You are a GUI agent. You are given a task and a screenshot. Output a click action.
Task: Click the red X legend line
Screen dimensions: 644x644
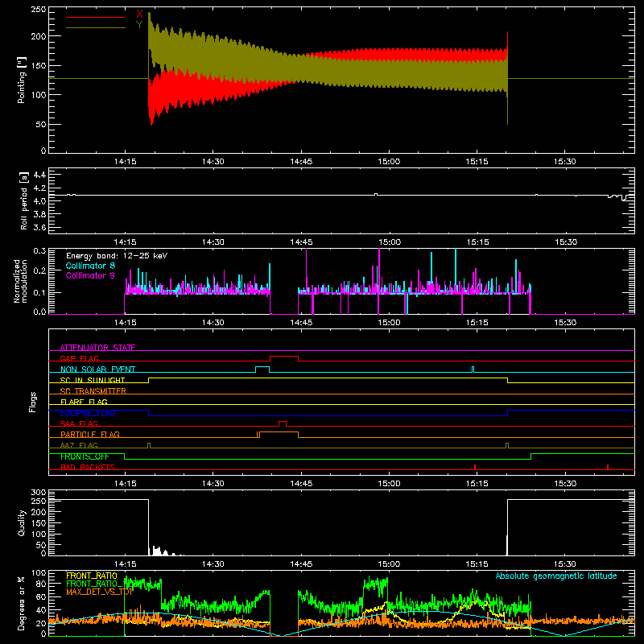click(x=96, y=17)
